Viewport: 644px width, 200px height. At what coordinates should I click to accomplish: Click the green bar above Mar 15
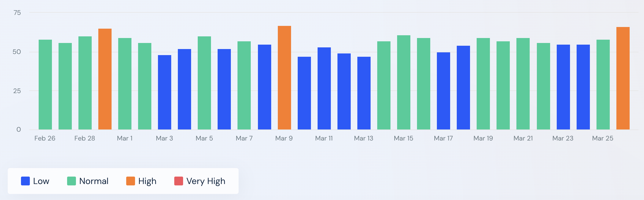[404, 82]
